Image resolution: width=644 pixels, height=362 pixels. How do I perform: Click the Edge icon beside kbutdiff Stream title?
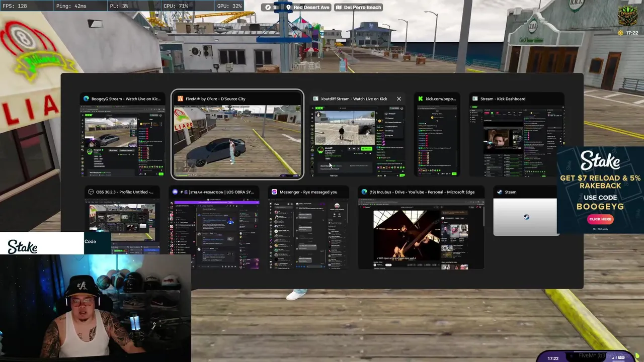316,99
